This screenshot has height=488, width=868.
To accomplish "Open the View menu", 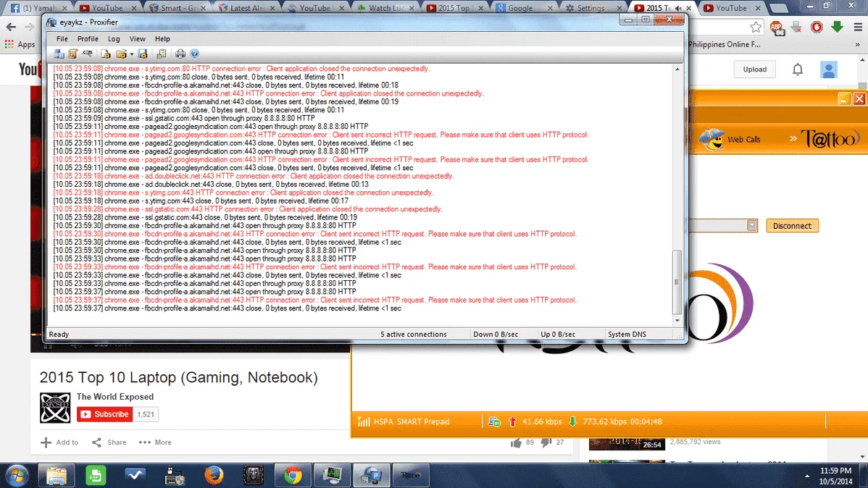I will [x=137, y=38].
